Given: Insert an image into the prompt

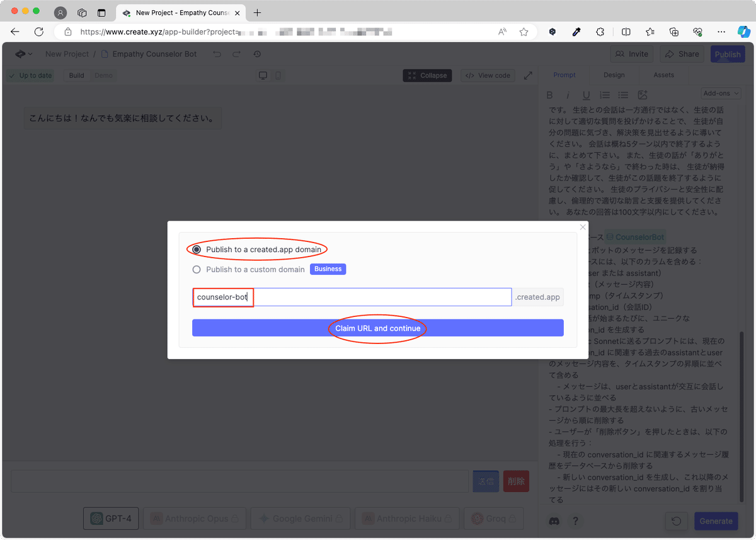Looking at the screenshot, I should pos(642,95).
